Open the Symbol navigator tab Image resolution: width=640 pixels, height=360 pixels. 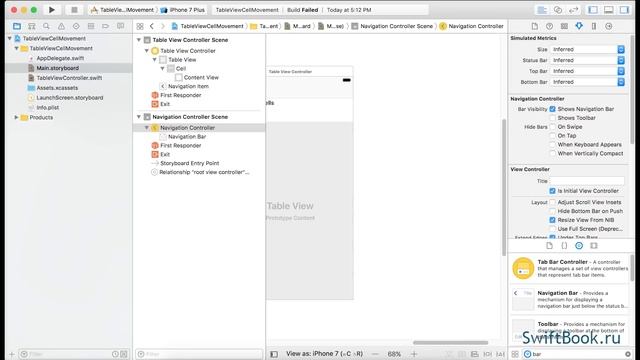click(x=31, y=26)
